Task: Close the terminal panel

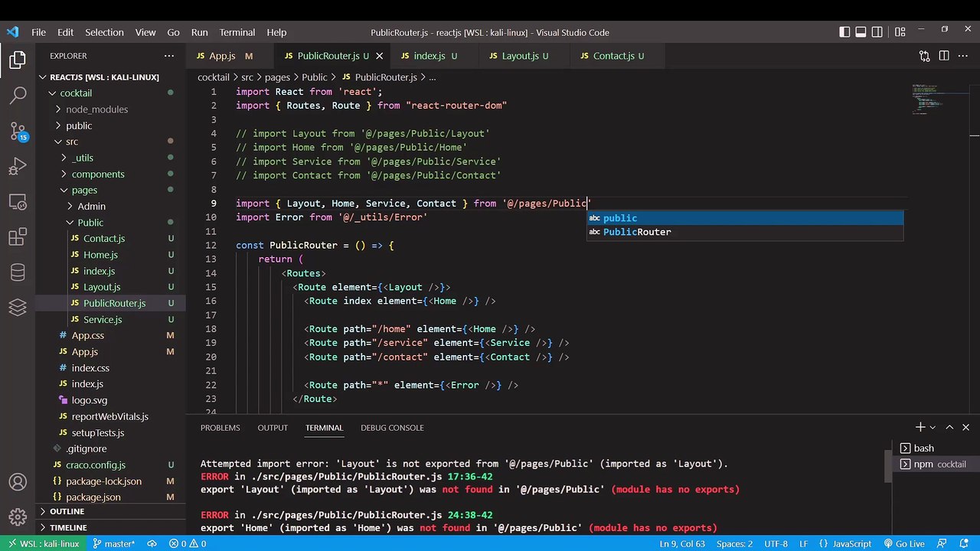Action: point(966,427)
